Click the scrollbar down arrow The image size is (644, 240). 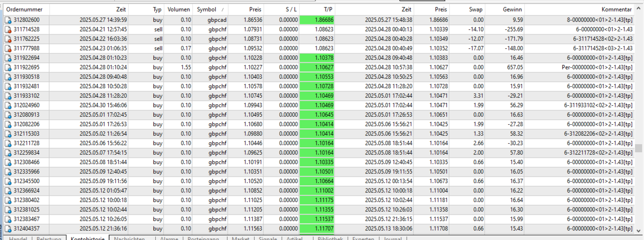point(639,230)
